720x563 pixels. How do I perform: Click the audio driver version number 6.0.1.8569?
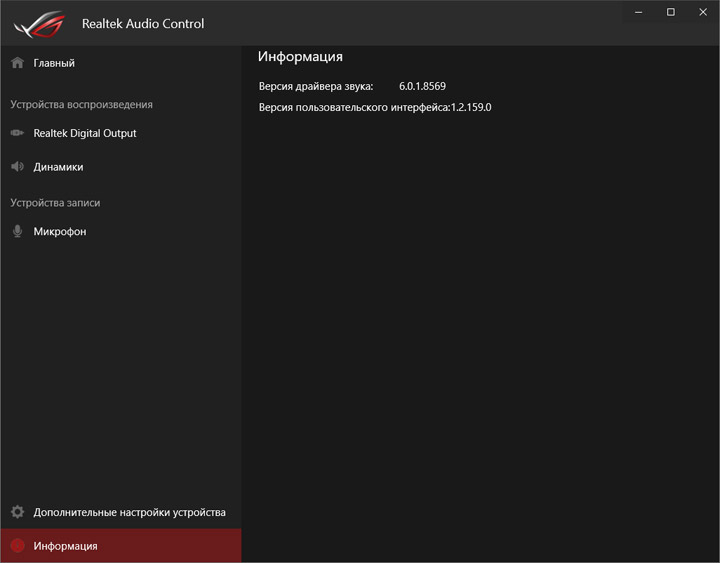pos(422,87)
